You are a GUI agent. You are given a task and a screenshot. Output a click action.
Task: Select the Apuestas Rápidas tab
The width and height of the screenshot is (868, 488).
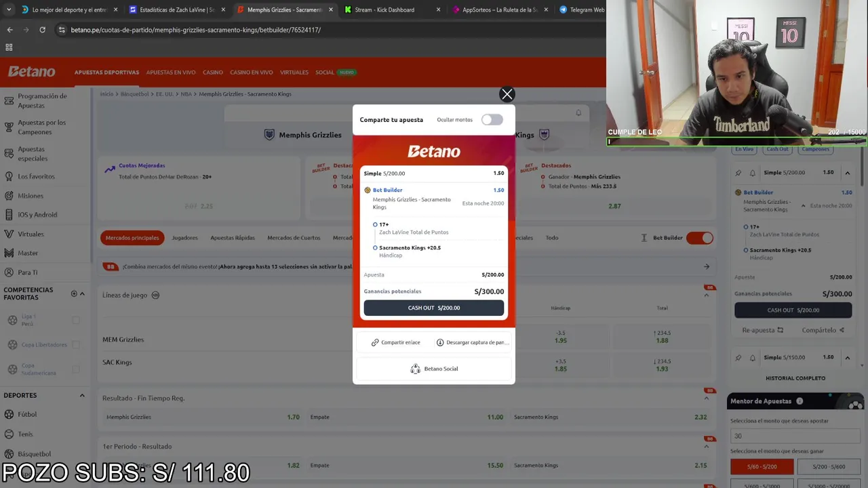(233, 238)
